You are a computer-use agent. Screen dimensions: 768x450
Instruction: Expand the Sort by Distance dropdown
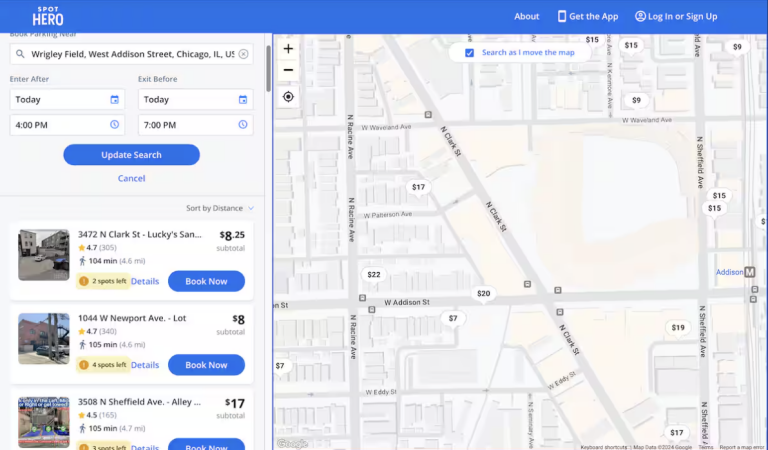point(220,208)
